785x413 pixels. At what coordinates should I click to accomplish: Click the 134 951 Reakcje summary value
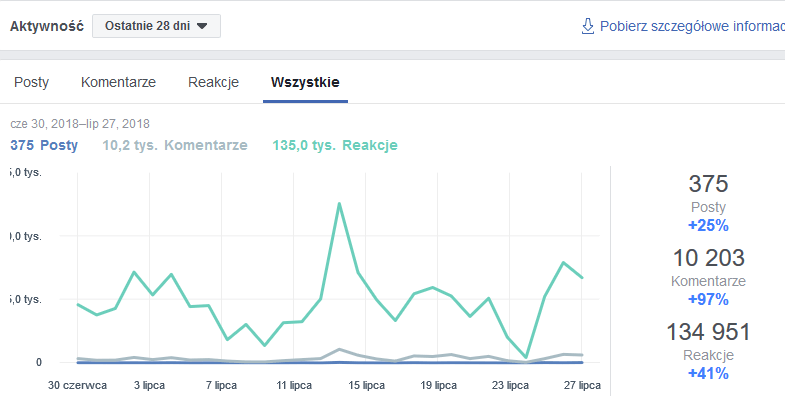coord(708,332)
